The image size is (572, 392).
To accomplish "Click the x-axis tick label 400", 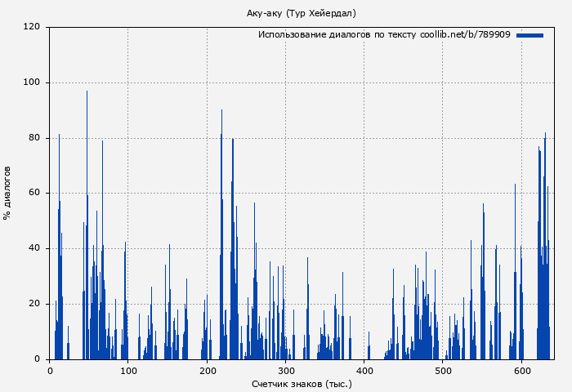I will coord(364,371).
